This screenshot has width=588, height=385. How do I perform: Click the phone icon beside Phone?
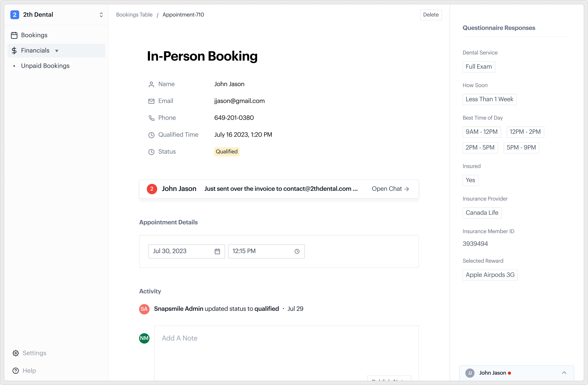pos(151,118)
